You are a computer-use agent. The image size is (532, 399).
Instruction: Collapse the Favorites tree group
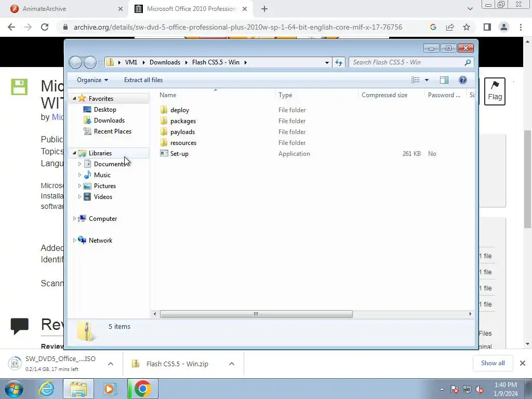pos(74,98)
